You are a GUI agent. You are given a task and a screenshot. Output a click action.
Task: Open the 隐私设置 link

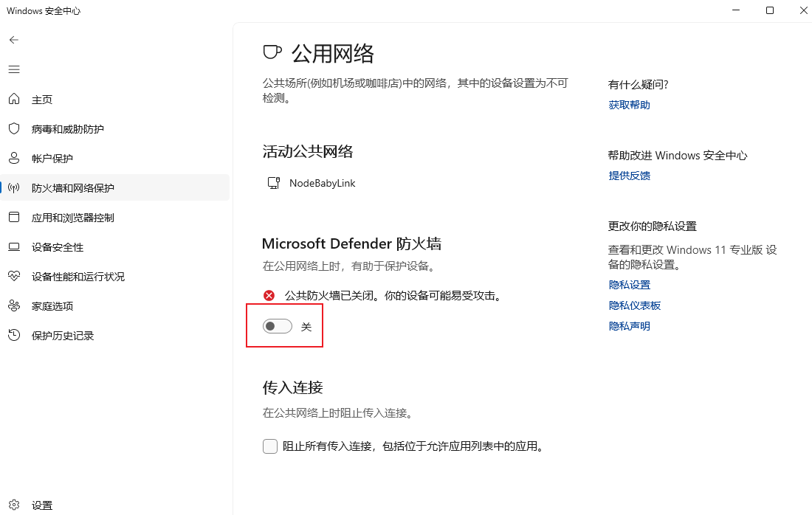point(629,286)
